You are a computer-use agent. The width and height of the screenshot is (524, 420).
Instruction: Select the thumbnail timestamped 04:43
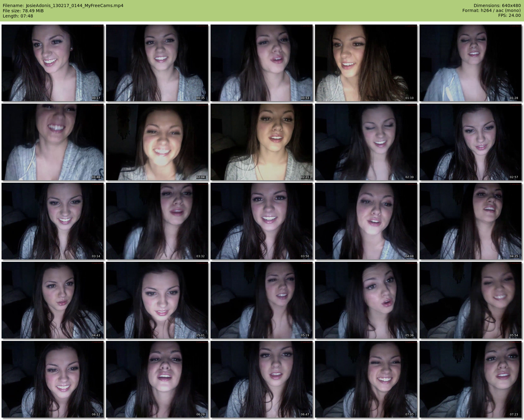[52, 300]
